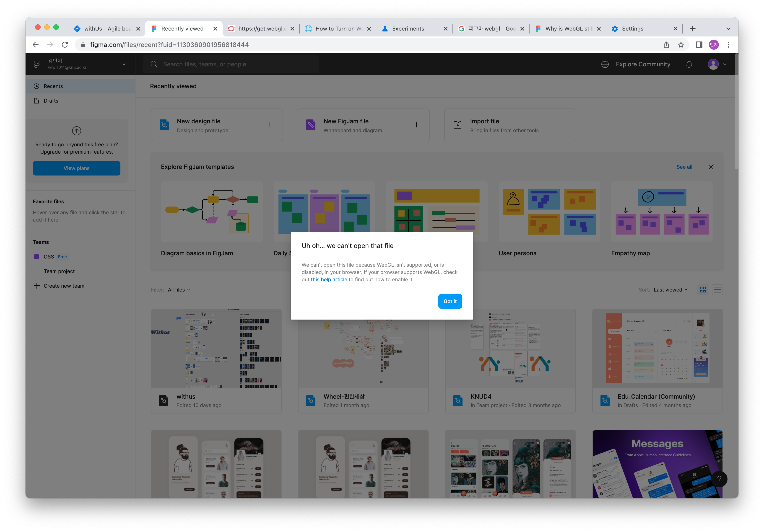Screen dimensions: 764x532
Task: Click the View plans button
Action: click(77, 168)
